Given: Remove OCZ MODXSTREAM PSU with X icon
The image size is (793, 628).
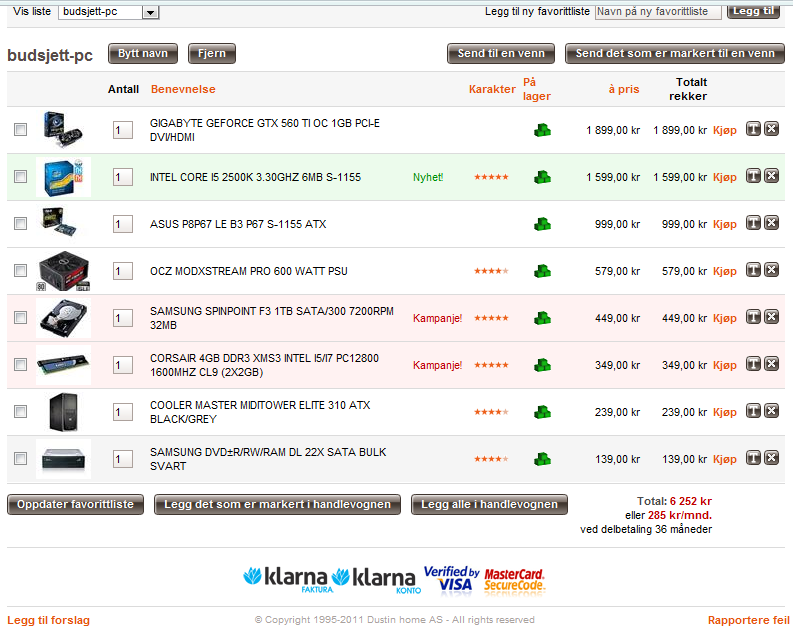Looking at the screenshot, I should pyautogui.click(x=771, y=270).
